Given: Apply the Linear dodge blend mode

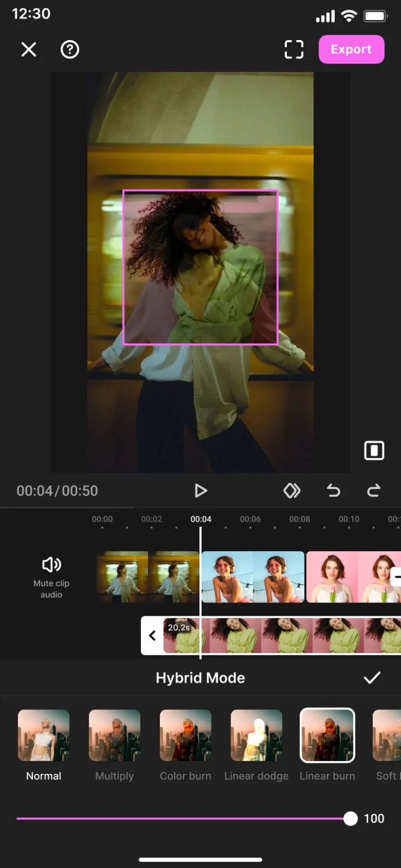Looking at the screenshot, I should 256,745.
